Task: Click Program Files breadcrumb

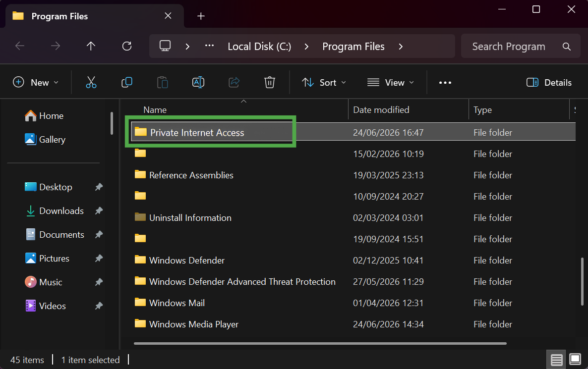Action: tap(353, 47)
